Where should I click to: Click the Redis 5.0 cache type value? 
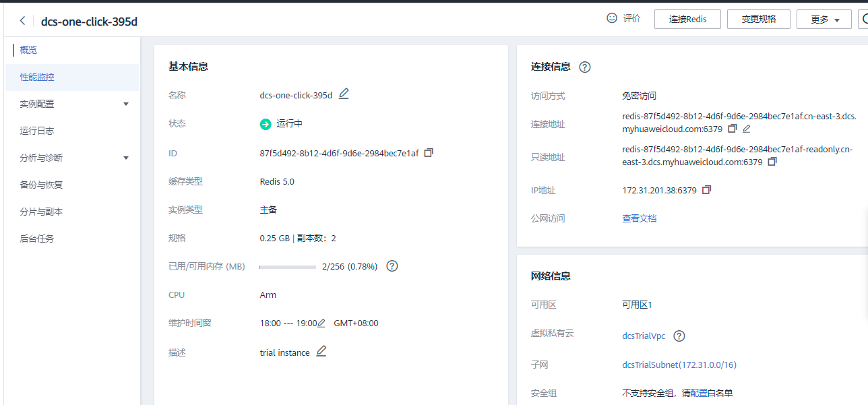tap(277, 181)
